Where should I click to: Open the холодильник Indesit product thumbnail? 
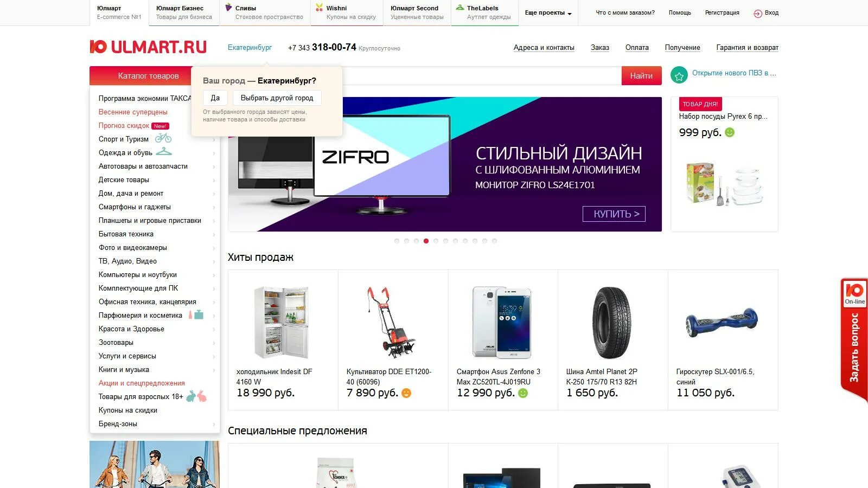[282, 323]
